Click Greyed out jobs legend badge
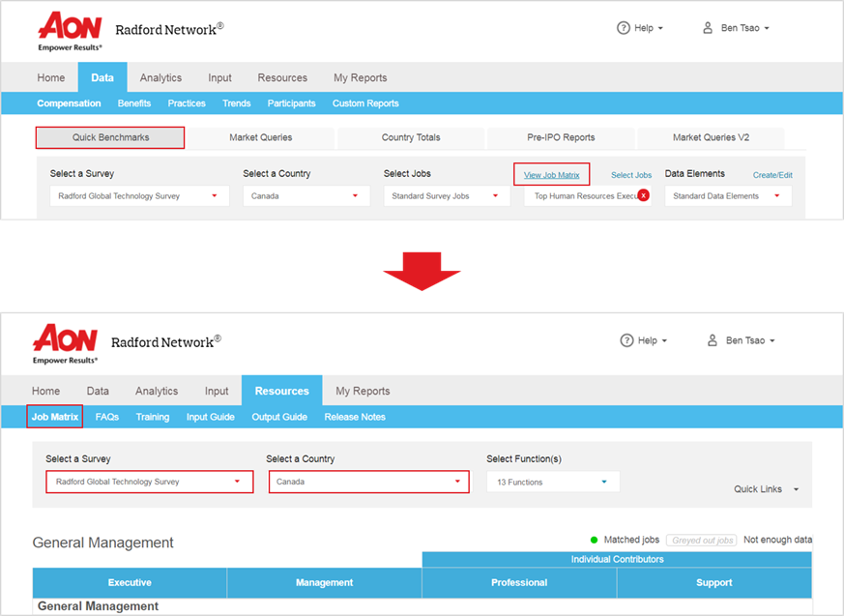The height and width of the screenshot is (616, 844). pyautogui.click(x=702, y=540)
